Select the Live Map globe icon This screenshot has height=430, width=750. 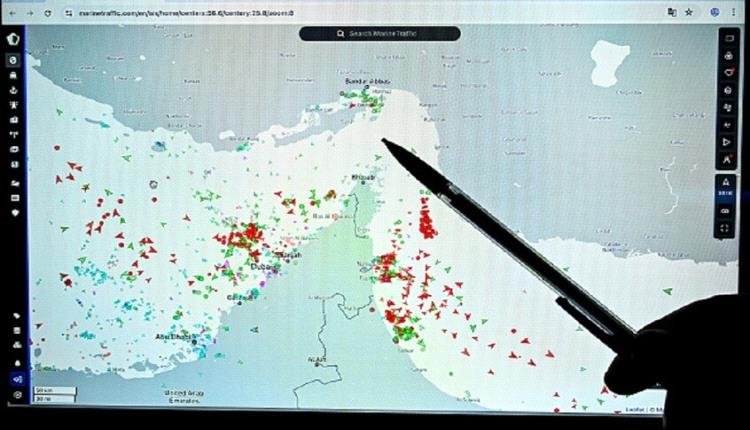pyautogui.click(x=13, y=60)
